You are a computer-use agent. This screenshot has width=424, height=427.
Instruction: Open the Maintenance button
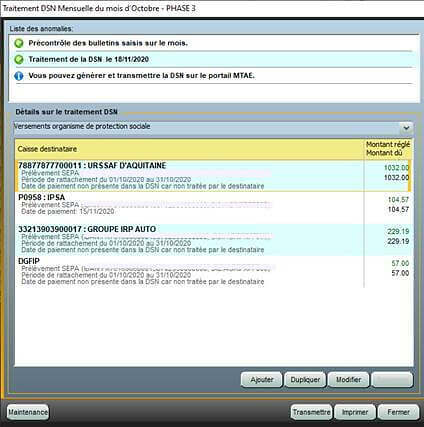click(x=28, y=412)
